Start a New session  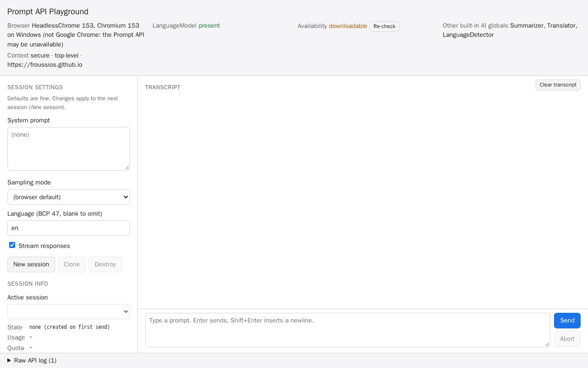(x=31, y=264)
